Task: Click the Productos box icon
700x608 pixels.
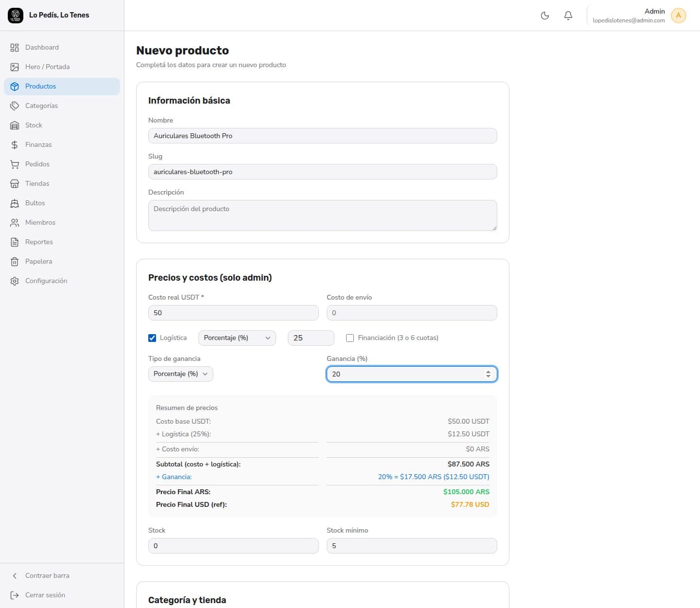Action: point(15,87)
